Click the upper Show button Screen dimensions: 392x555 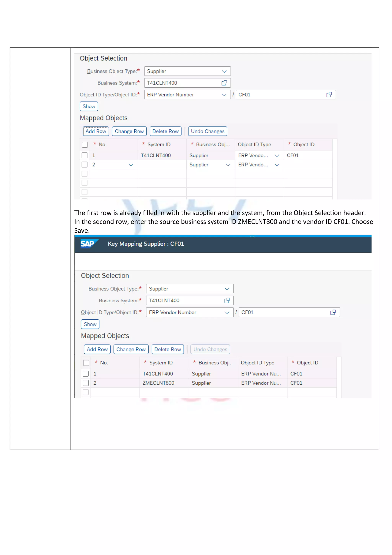[89, 106]
